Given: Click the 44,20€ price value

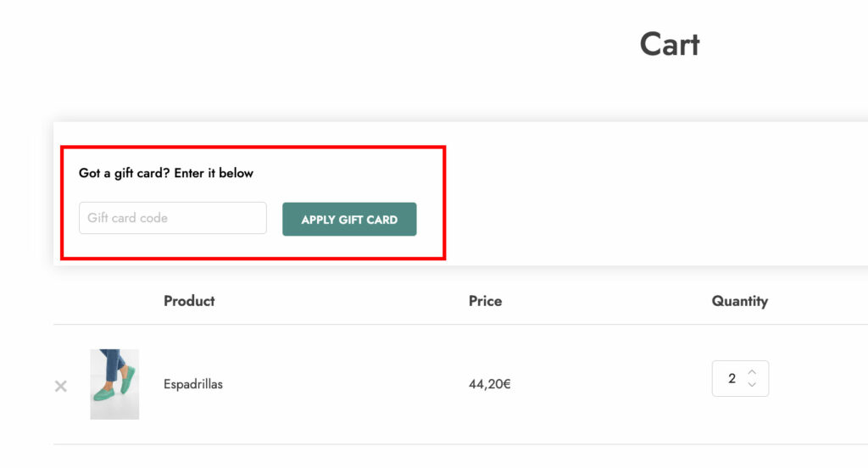Looking at the screenshot, I should click(x=490, y=384).
